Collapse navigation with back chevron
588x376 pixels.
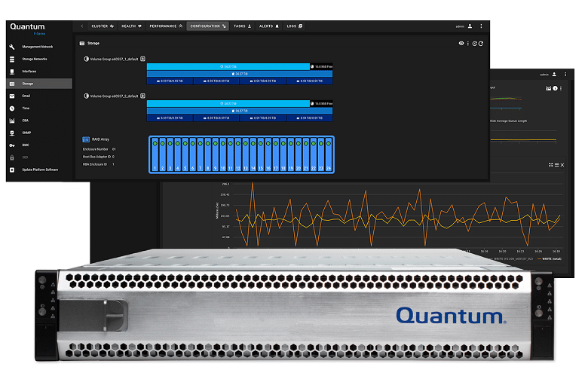click(82, 26)
